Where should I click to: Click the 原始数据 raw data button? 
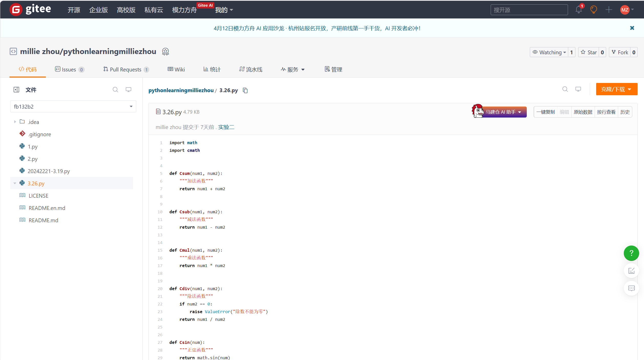coord(583,112)
